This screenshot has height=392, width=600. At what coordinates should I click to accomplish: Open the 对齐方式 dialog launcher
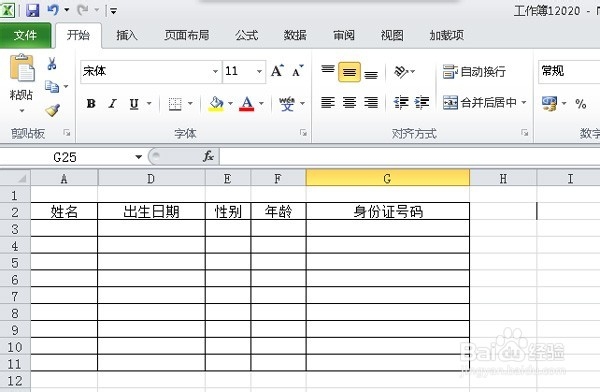coord(525,133)
